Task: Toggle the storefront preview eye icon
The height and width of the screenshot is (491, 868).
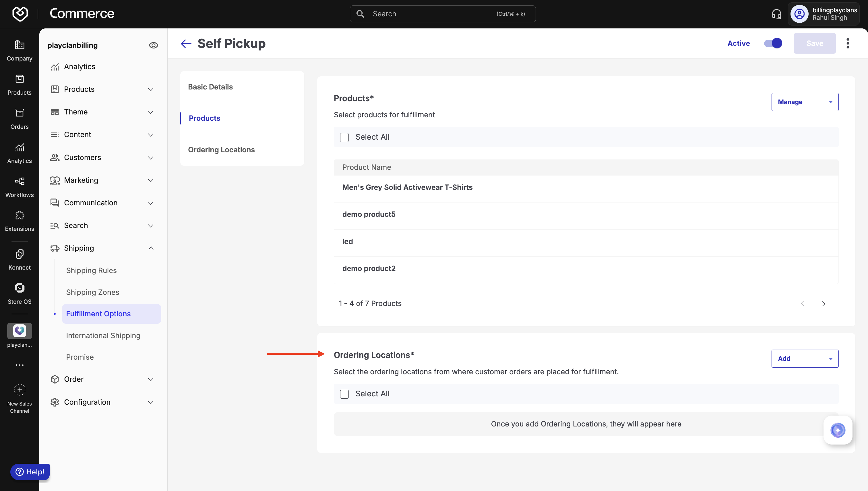Action: pyautogui.click(x=153, y=45)
